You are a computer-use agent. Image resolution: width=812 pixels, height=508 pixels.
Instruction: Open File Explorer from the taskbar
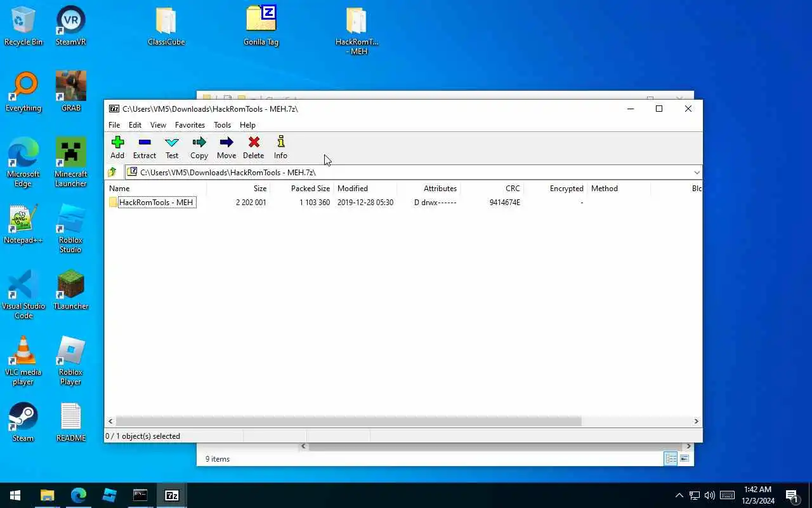click(x=48, y=495)
